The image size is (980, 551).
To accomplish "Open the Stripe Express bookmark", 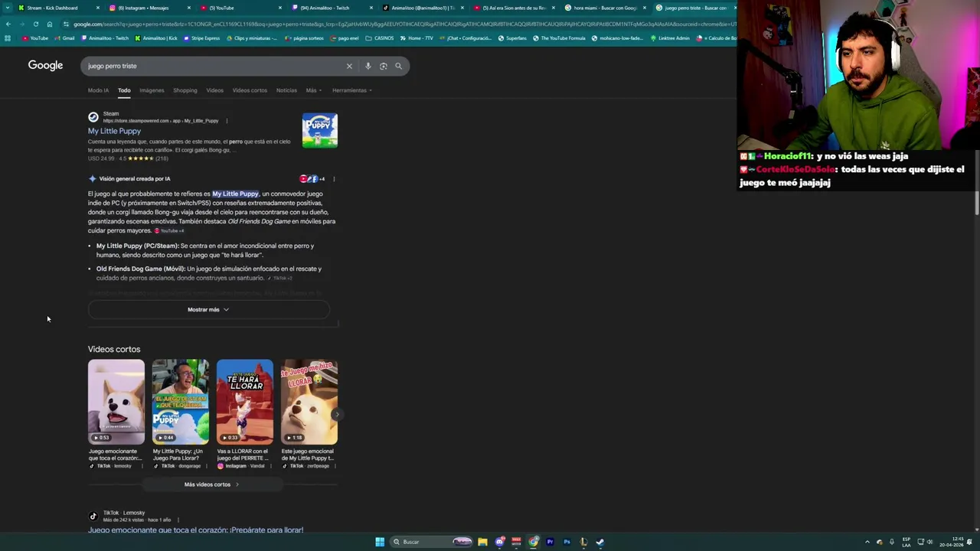I will point(201,38).
